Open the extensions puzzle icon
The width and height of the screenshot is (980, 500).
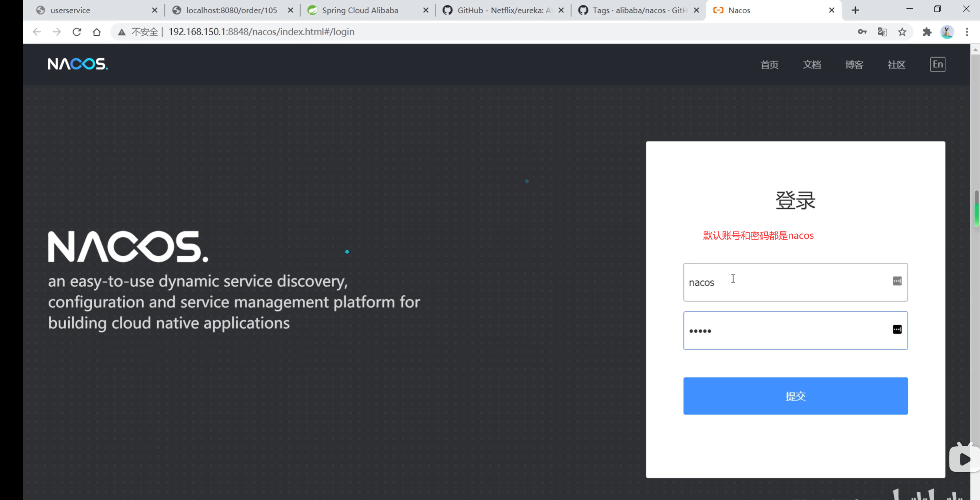pos(927,32)
